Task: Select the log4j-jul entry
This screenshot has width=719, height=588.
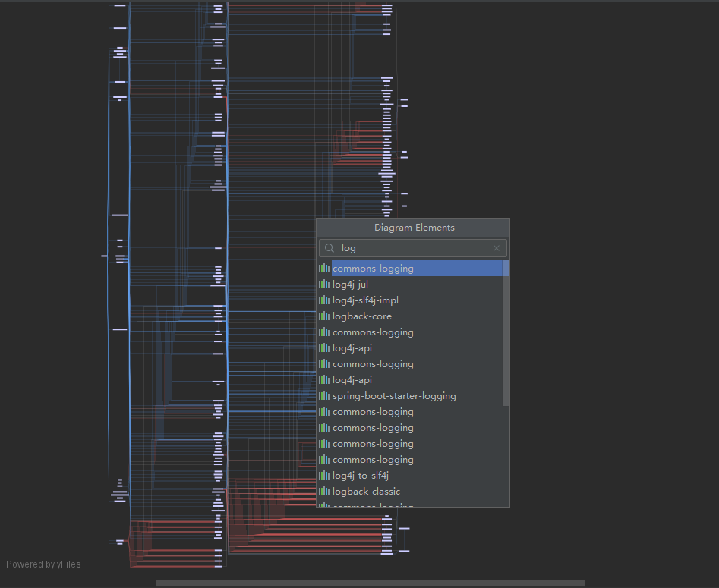Action: click(x=410, y=285)
